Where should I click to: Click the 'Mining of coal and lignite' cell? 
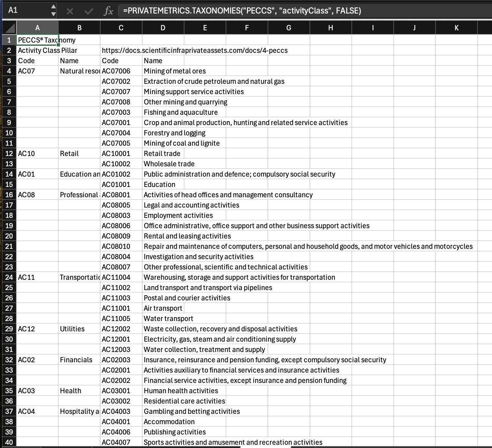pyautogui.click(x=182, y=143)
